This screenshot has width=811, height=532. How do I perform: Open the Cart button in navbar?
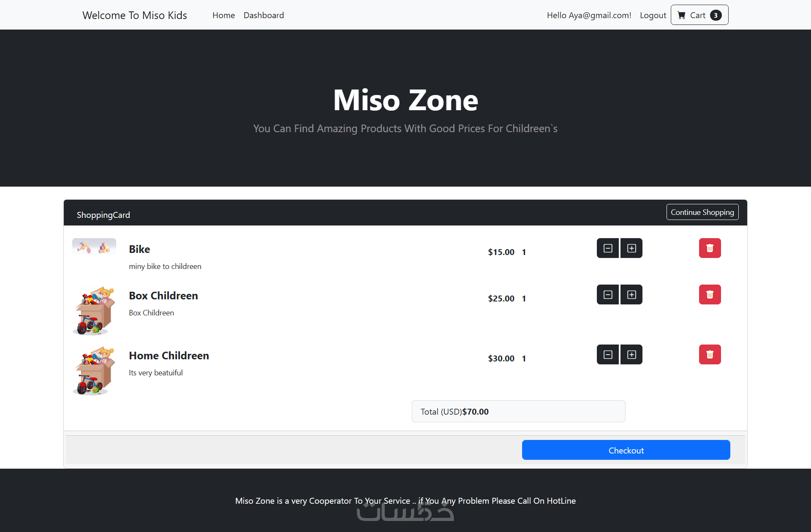[699, 15]
